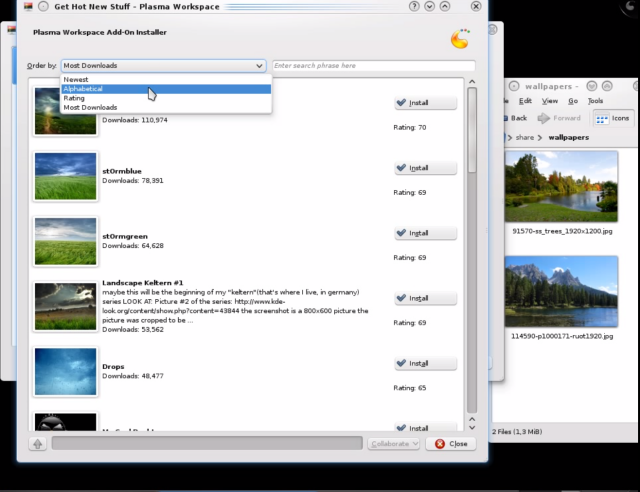Image resolution: width=640 pixels, height=492 pixels.
Task: Click the window menu icon in dialog title bar
Action: [28, 6]
